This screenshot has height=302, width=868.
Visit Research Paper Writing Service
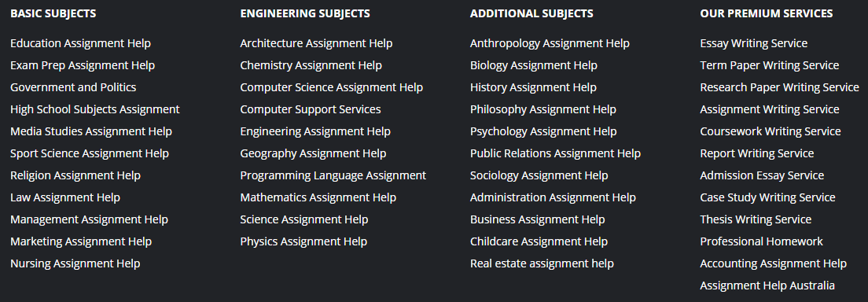(x=779, y=87)
